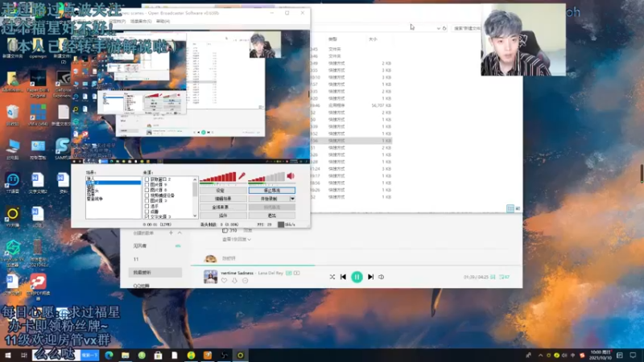The height and width of the screenshot is (362, 644).
Task: Open Task View on the taskbar
Action: pos(24,355)
